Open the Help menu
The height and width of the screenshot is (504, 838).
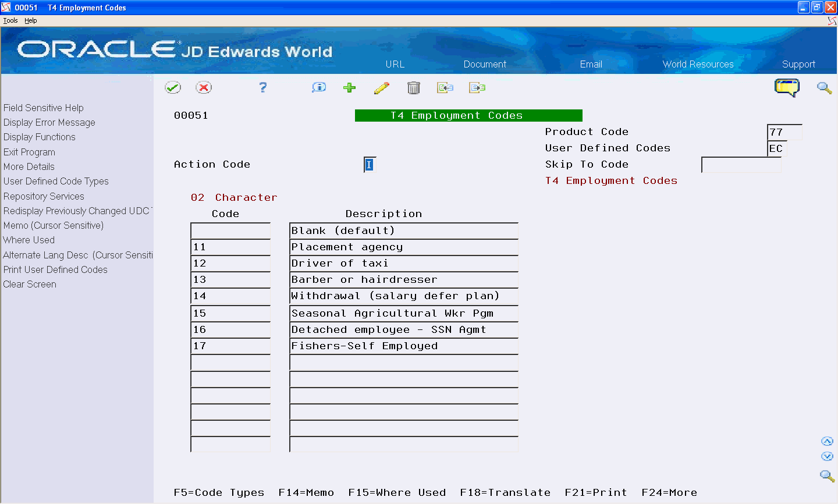(x=30, y=20)
